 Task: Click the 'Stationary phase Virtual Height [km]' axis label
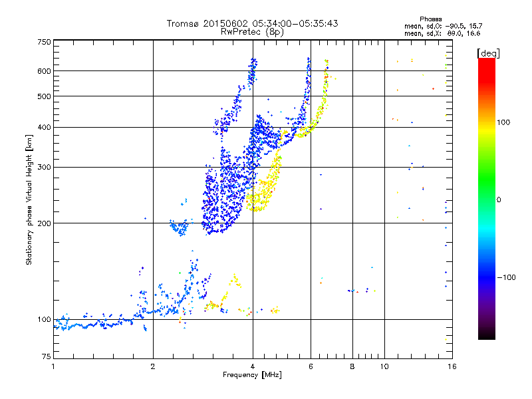coord(29,199)
